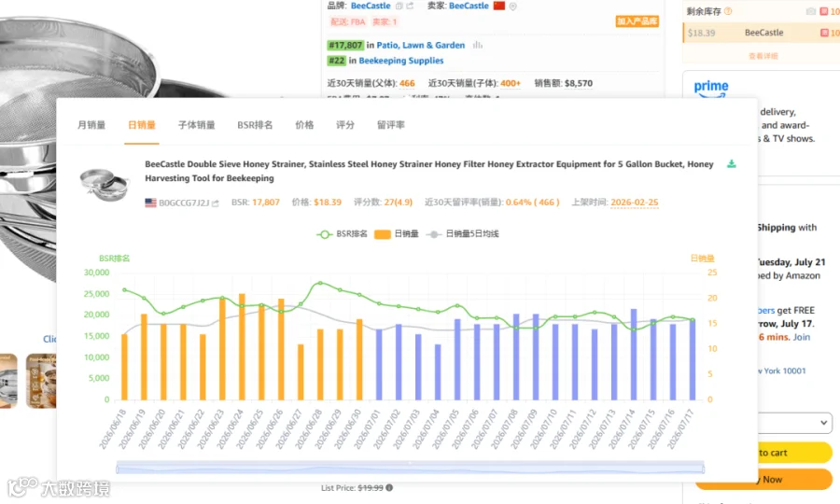Viewport: 840px width, 504px height.
Task: Click the 近30天销量(父体) value 466
Action: click(407, 83)
